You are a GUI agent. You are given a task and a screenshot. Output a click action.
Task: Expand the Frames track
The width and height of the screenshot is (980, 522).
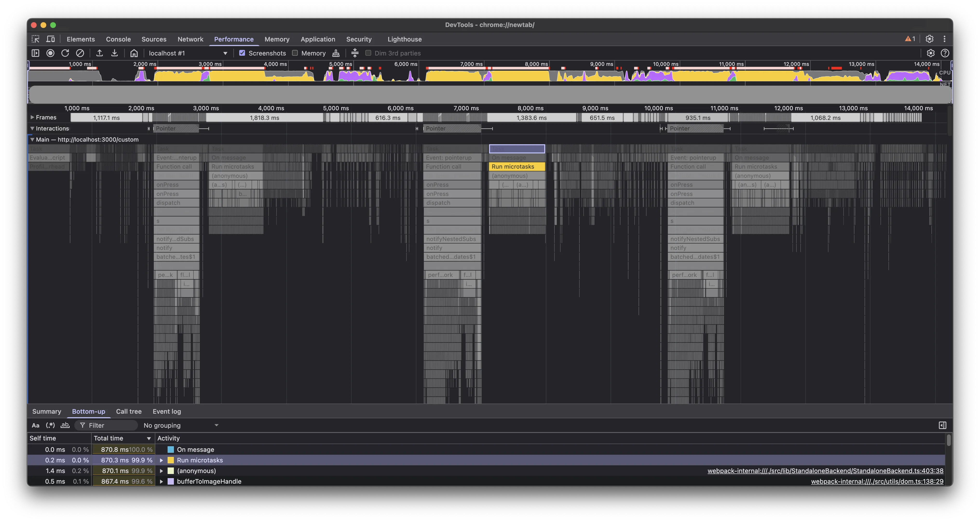coord(32,117)
